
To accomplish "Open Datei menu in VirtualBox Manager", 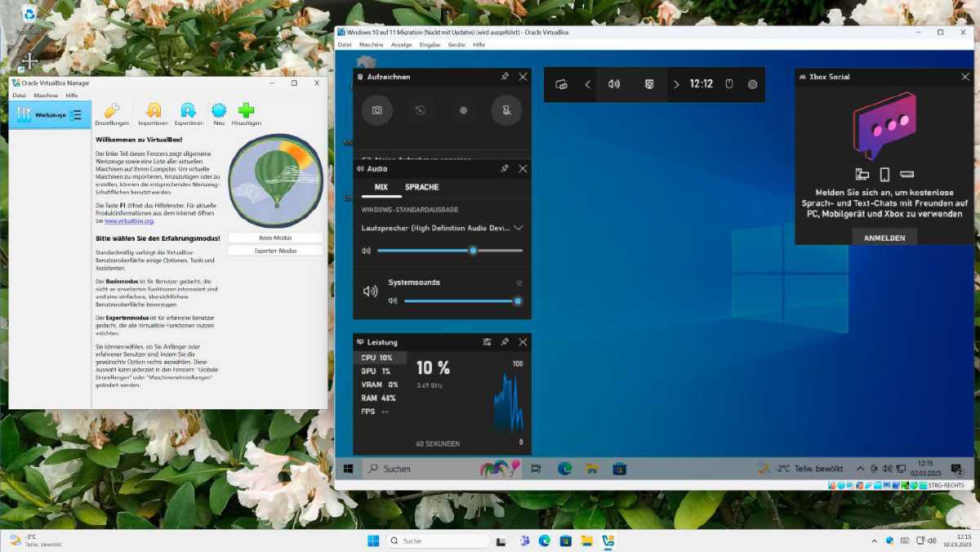I will (19, 96).
